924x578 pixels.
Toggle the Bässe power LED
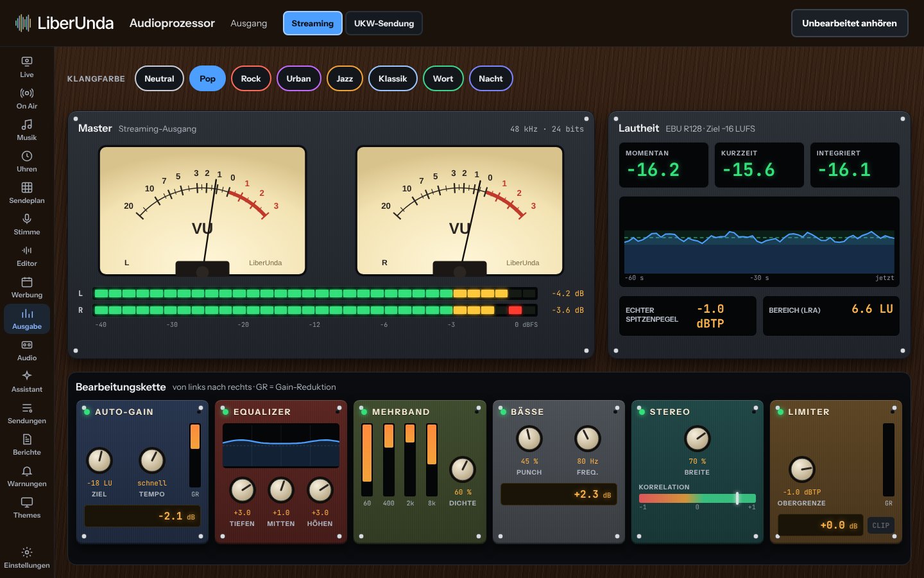(x=502, y=412)
